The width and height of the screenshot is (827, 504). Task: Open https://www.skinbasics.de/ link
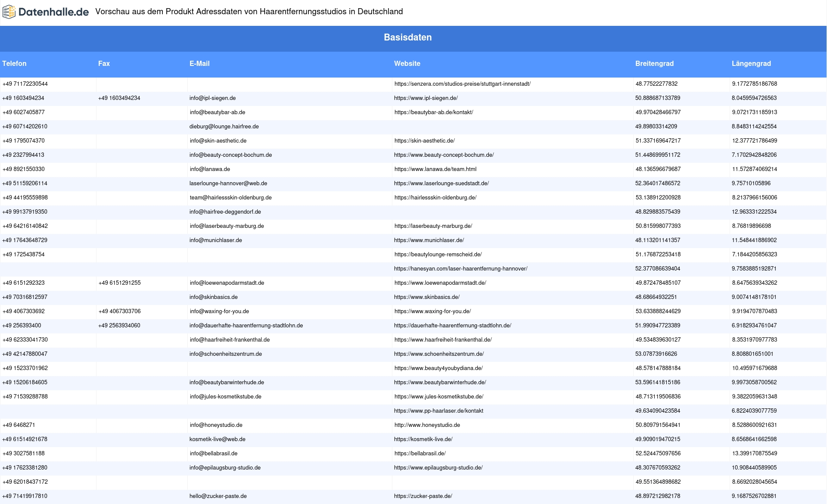click(426, 297)
